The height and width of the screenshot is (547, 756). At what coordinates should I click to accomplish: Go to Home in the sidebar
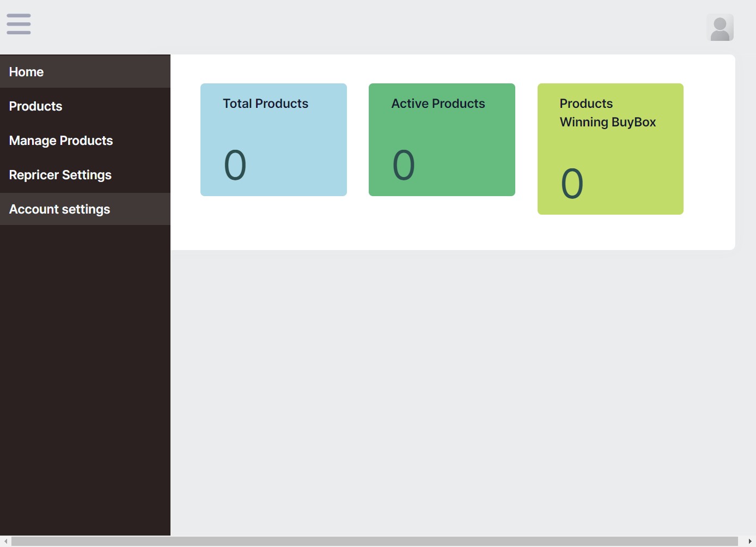85,72
